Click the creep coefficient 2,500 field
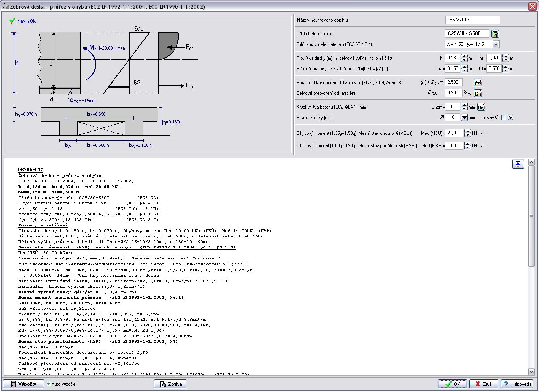This screenshot has width=539, height=392. pyautogui.click(x=454, y=82)
